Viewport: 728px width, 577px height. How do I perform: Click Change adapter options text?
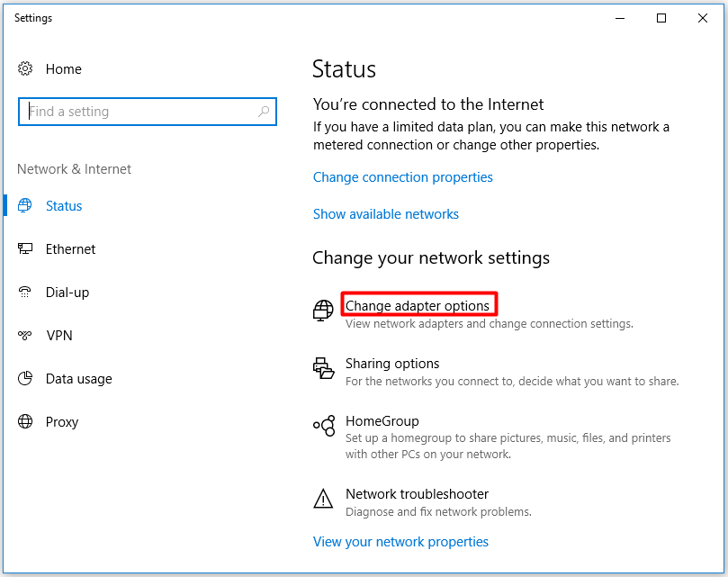coord(418,306)
